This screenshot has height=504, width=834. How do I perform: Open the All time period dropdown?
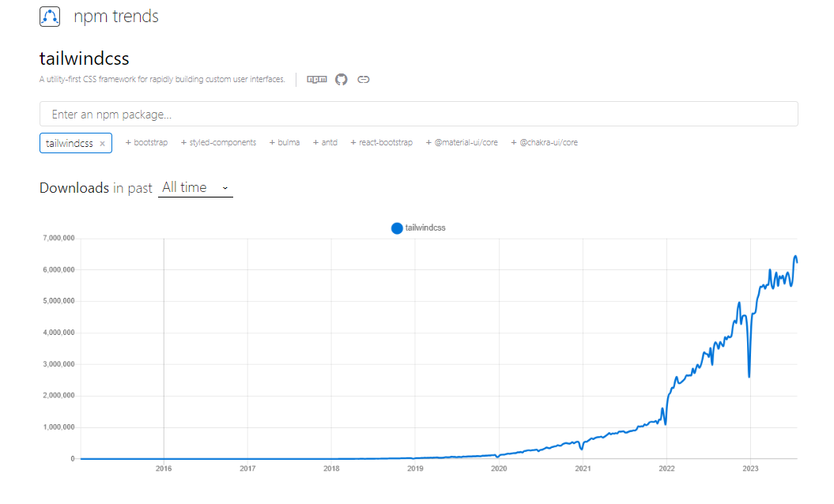tap(195, 188)
